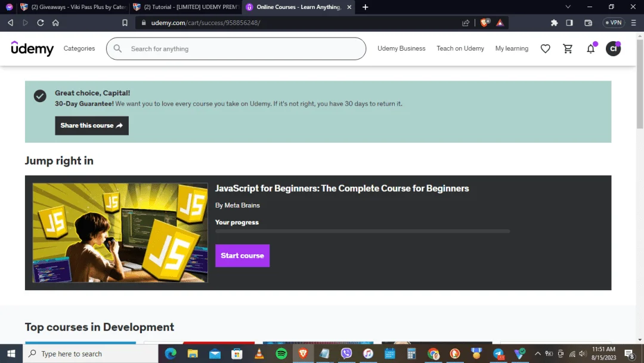Screen dimensions: 644x363
Task: Click the course progress bar
Action: (x=363, y=232)
